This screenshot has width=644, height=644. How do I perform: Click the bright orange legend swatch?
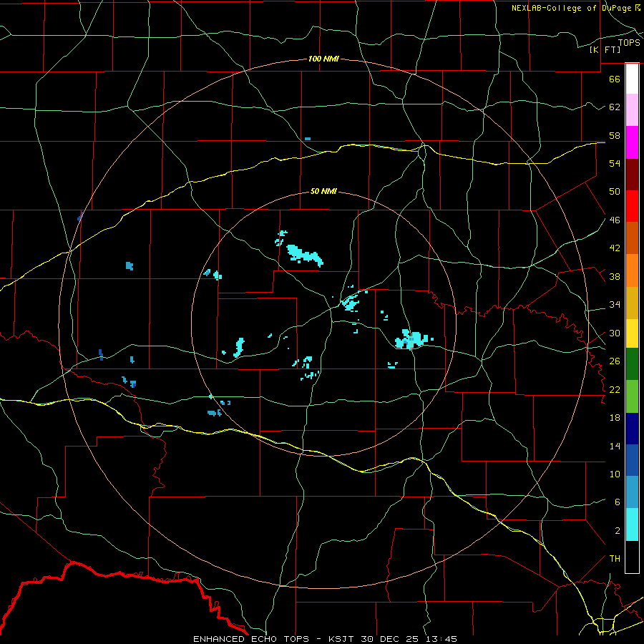pyautogui.click(x=632, y=270)
